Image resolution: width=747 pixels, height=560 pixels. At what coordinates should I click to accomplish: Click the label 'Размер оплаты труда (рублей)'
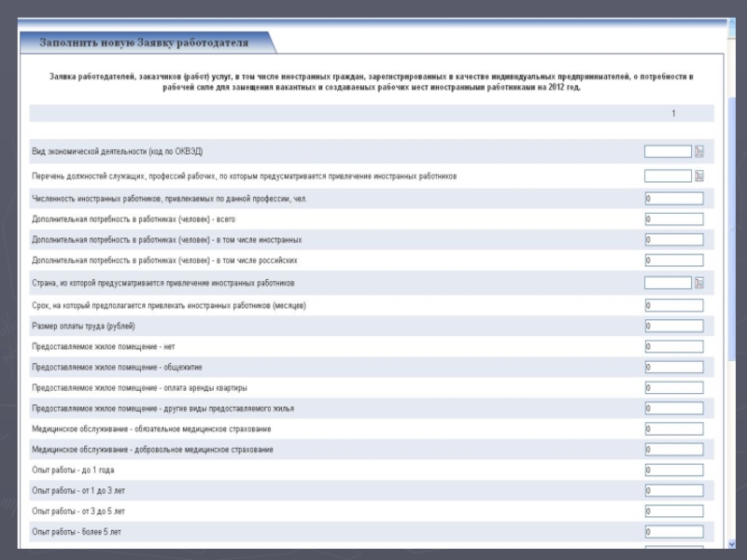pyautogui.click(x=83, y=326)
